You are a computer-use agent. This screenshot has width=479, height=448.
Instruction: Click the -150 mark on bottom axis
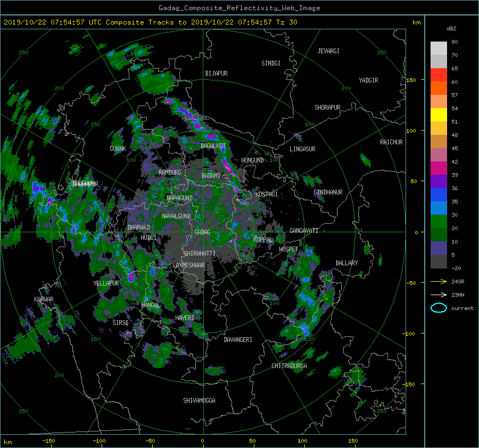click(x=48, y=441)
